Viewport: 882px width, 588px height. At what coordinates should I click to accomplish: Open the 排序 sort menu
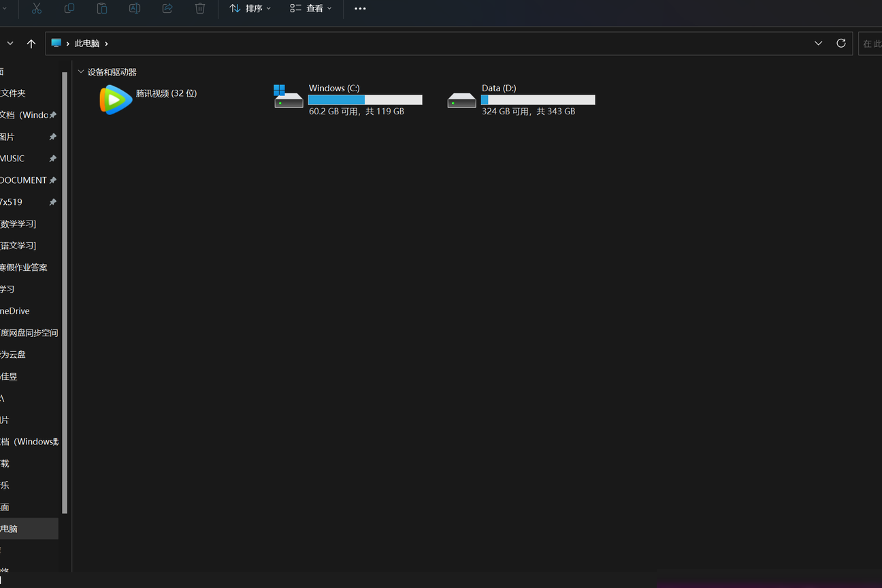(250, 8)
